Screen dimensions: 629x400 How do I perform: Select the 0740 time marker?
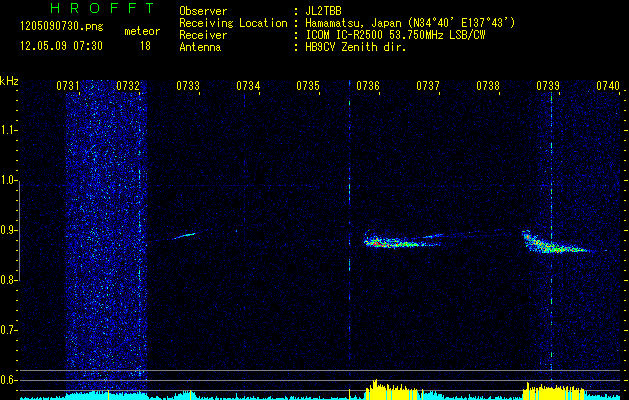pos(607,86)
